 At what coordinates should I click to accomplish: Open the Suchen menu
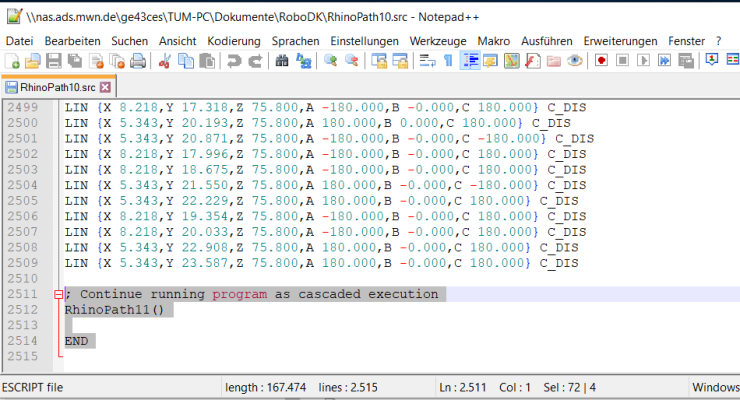pyautogui.click(x=129, y=41)
